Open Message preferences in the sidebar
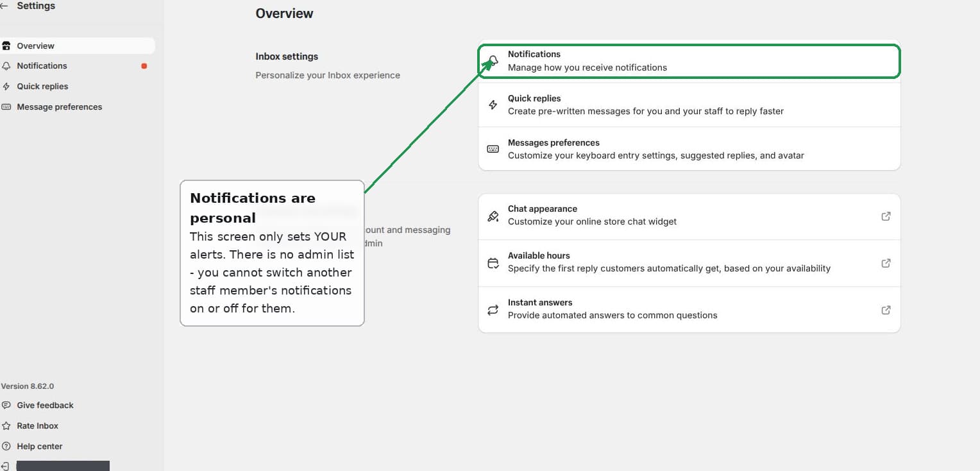Viewport: 980px width, 471px height. (77, 107)
